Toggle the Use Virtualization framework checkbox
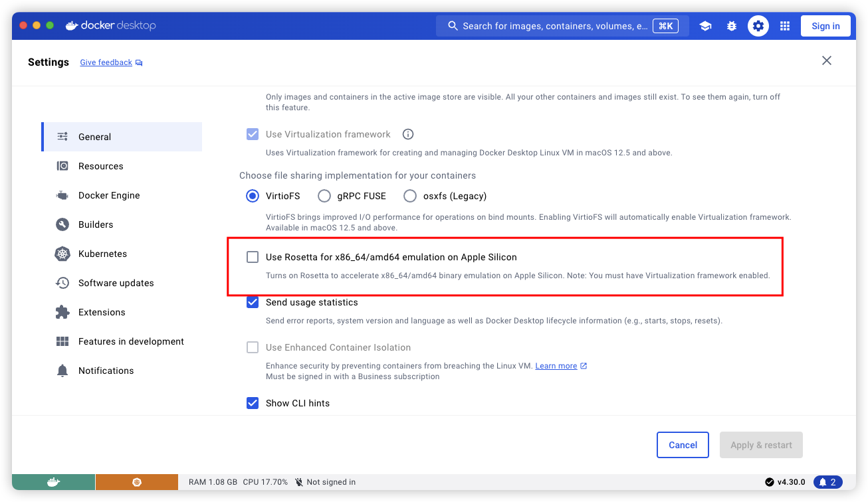868x502 pixels. 253,134
